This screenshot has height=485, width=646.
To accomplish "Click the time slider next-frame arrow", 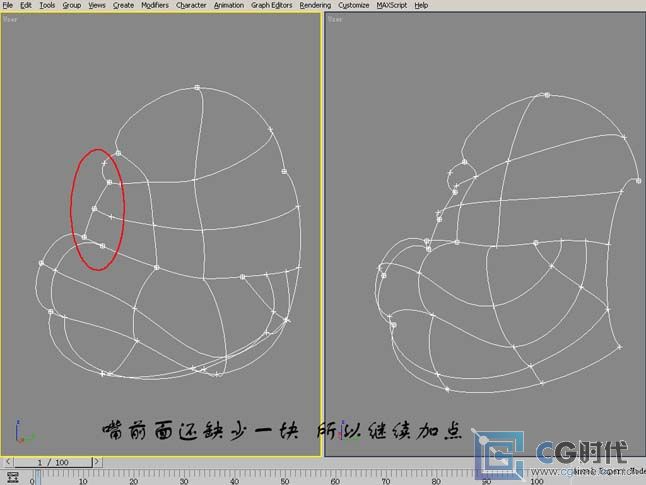I will (97, 462).
